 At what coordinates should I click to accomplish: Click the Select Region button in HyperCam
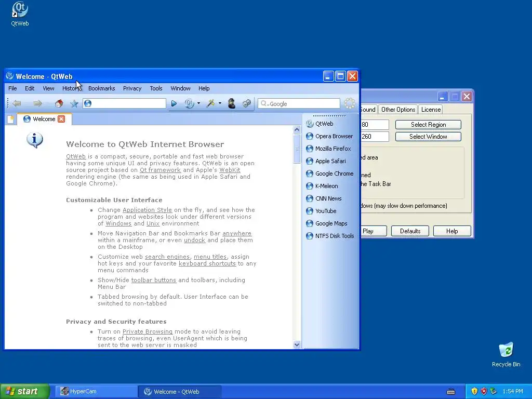(428, 125)
